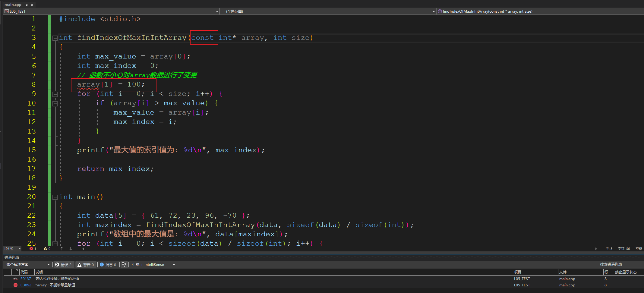Close the main.cpp tab

click(32, 5)
